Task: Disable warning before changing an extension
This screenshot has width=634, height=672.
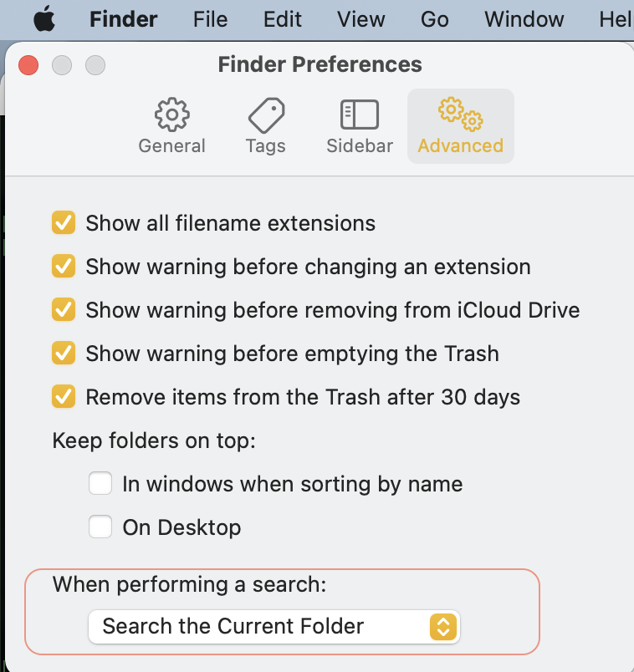Action: (64, 267)
